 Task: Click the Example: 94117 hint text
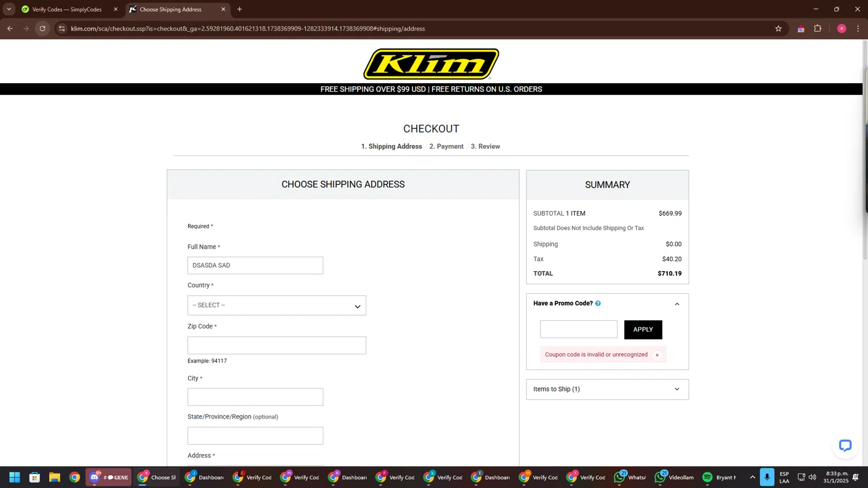pyautogui.click(x=207, y=361)
